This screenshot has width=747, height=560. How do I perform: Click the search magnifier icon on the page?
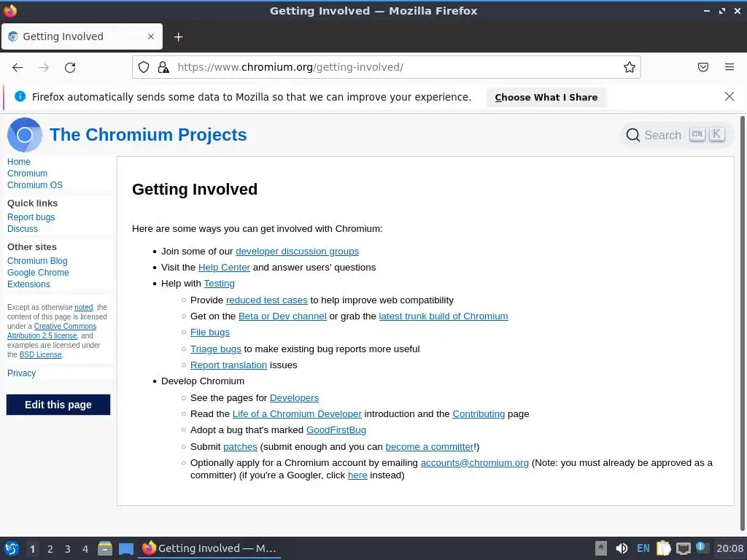pyautogui.click(x=633, y=135)
